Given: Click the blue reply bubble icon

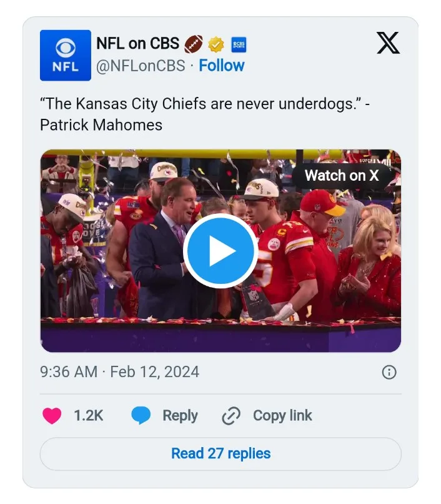Looking at the screenshot, I should coord(141,416).
